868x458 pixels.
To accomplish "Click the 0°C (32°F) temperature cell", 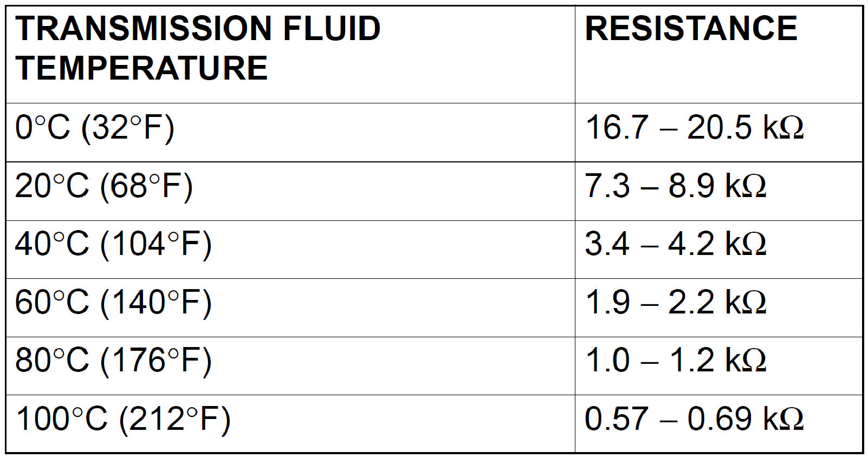I will pyautogui.click(x=95, y=128).
